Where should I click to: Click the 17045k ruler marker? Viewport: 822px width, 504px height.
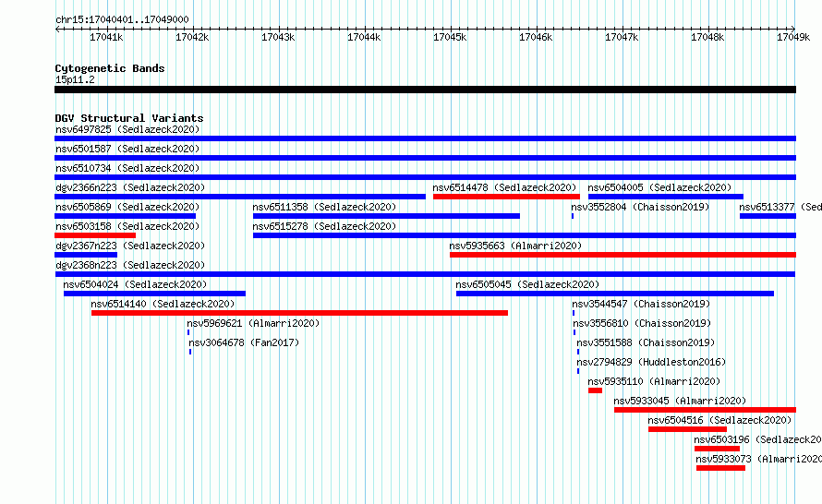coord(450,37)
